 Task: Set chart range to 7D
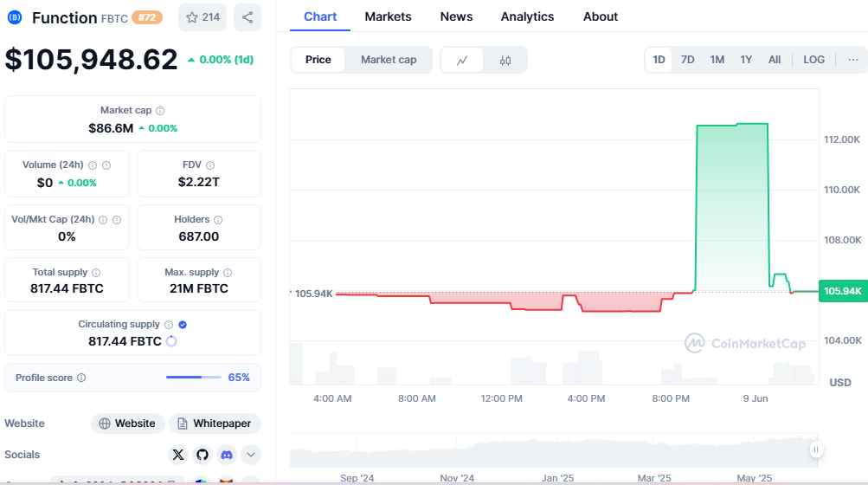pos(687,60)
